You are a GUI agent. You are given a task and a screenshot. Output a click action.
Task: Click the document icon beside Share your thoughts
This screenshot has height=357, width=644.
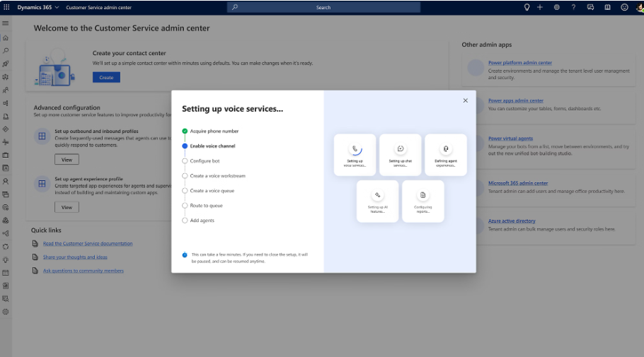(x=35, y=257)
